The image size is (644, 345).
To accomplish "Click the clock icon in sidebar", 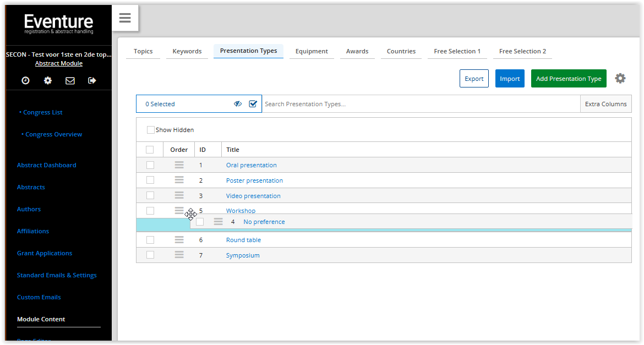I will (26, 80).
